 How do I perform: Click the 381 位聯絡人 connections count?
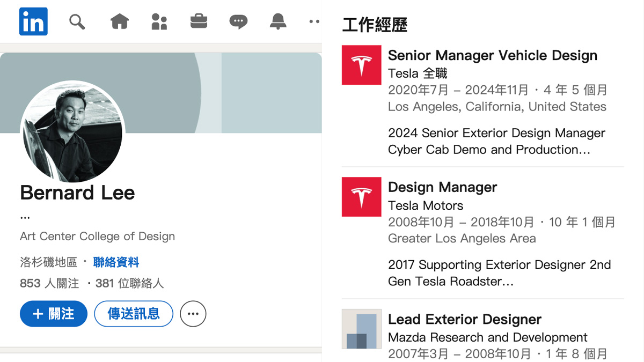click(x=129, y=283)
